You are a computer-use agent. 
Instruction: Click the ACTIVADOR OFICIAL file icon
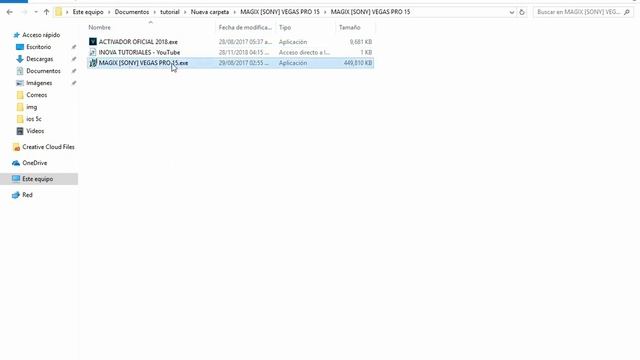(93, 42)
